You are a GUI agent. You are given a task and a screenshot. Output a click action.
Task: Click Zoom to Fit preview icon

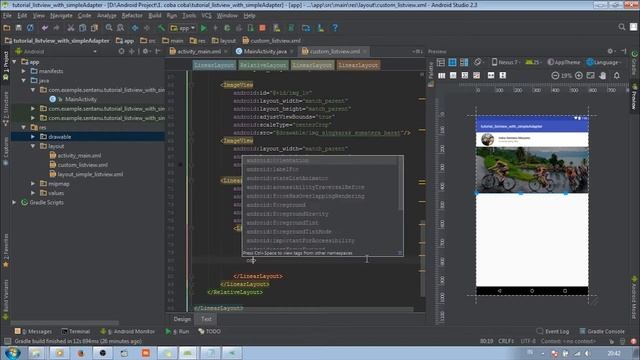pos(591,76)
